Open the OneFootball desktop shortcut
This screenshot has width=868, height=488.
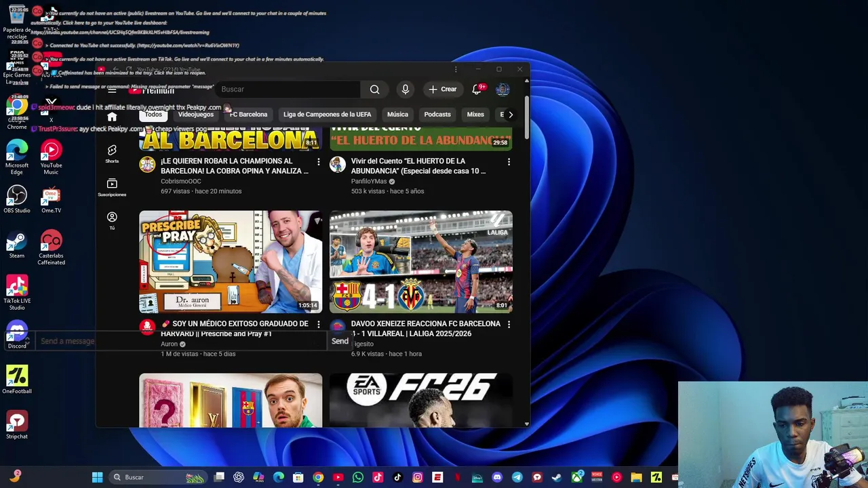point(17,380)
